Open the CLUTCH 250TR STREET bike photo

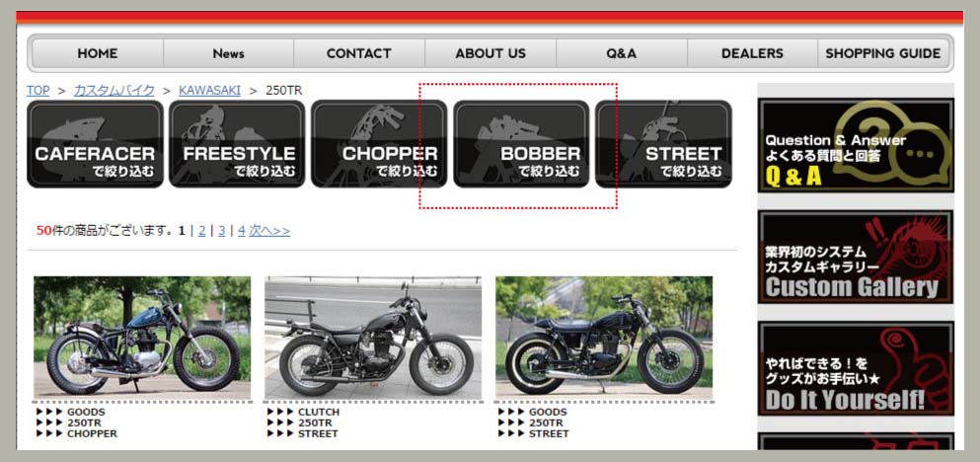372,338
